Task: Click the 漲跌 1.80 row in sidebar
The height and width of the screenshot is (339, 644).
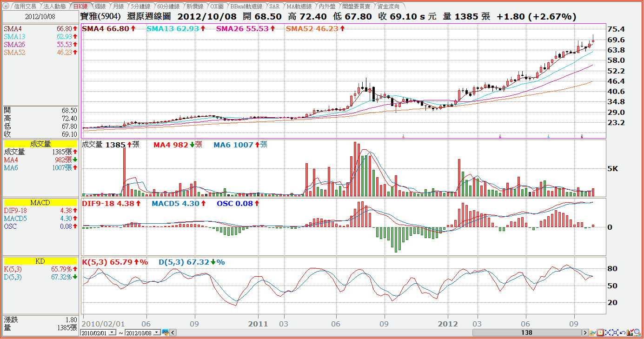Action: tap(40, 320)
